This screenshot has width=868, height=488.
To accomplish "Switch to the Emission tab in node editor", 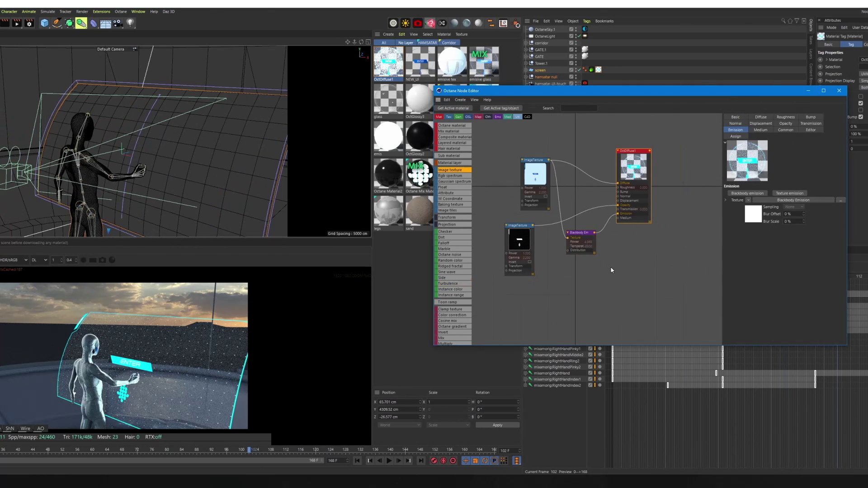I will coord(735,130).
